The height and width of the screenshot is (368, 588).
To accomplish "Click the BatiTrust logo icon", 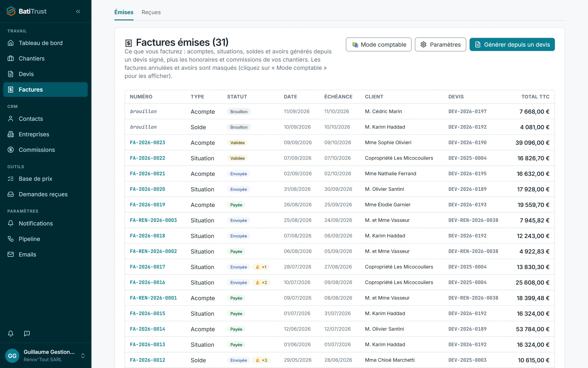I will coord(11,11).
